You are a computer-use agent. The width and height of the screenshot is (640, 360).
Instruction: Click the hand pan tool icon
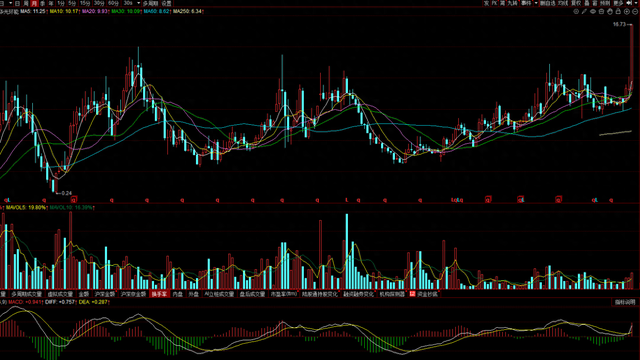coord(610,11)
